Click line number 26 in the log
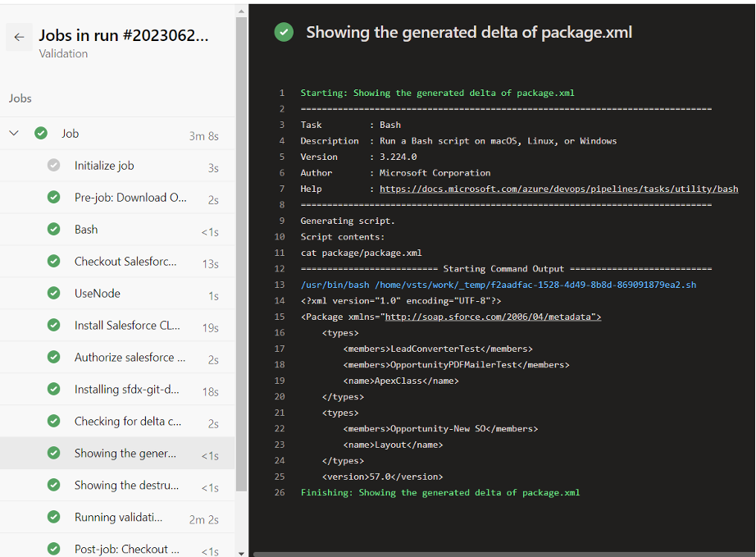 pyautogui.click(x=280, y=492)
